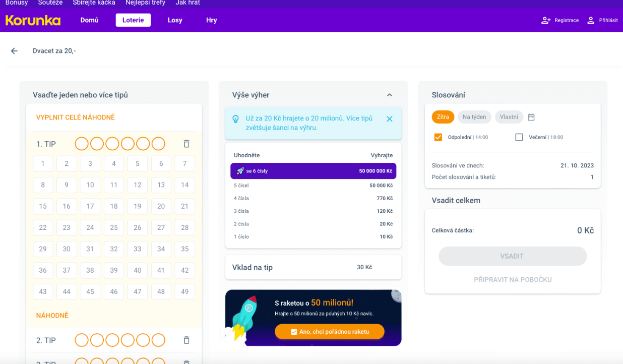Collapse the Výše výher panel
The height and width of the screenshot is (364, 623).
click(389, 95)
